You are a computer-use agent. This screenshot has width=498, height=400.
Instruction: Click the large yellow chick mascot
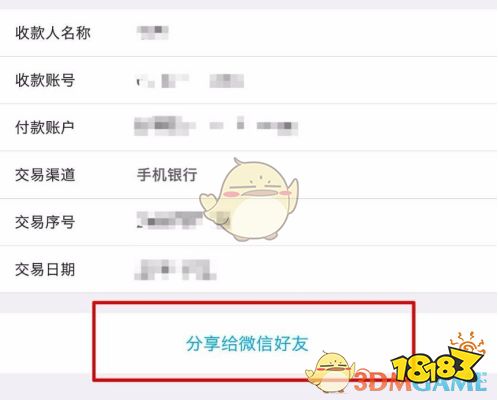click(249, 199)
